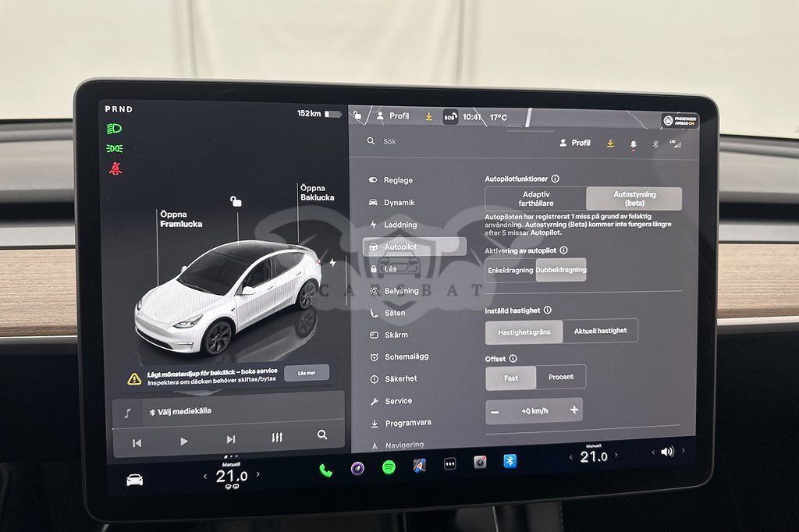
Task: Increase left temperature with right chevron
Action: [x=258, y=474]
